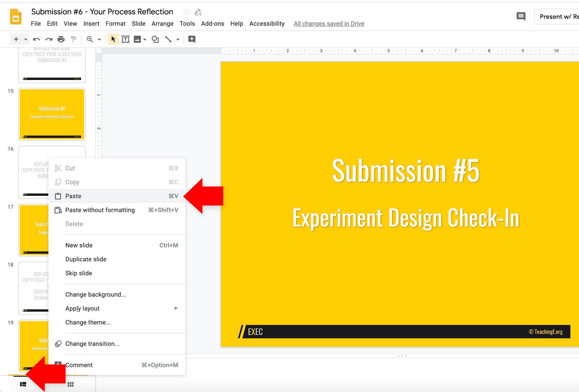Viewport: 579px width, 392px height.
Task: Select the shape tool icon
Action: click(x=155, y=39)
